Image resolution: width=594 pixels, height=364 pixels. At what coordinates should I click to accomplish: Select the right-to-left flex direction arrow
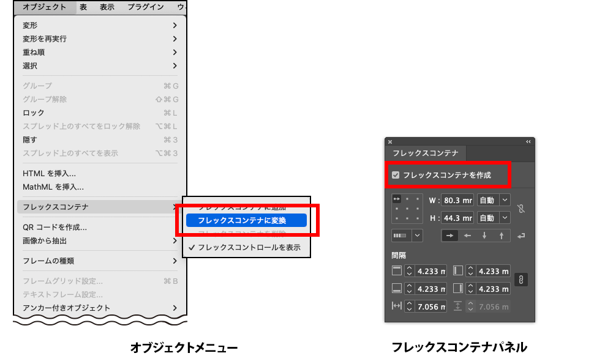pos(467,235)
